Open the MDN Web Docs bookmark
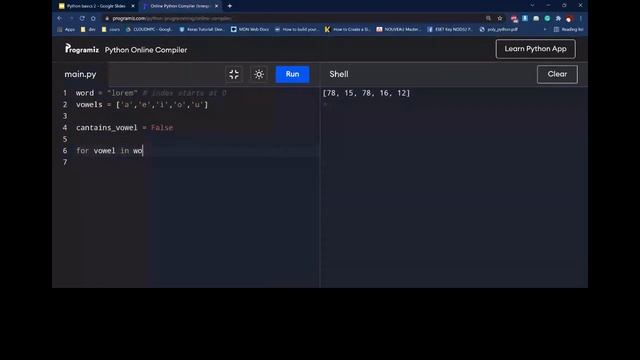 click(x=250, y=29)
